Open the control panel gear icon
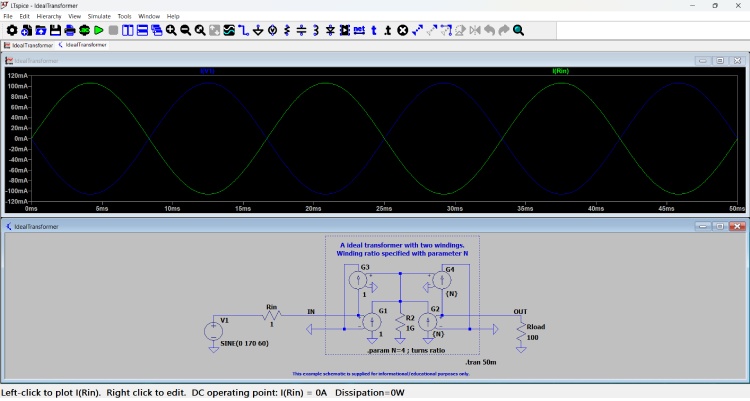The height and width of the screenshot is (401, 750). click(x=12, y=31)
